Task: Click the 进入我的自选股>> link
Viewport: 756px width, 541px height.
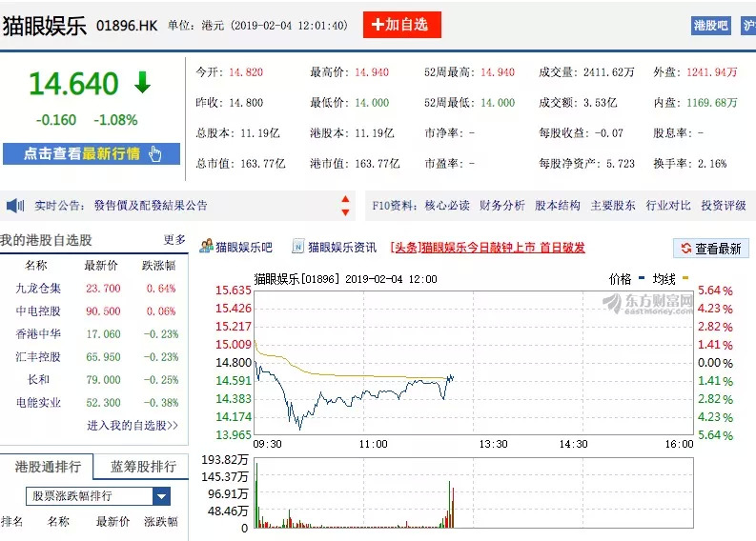Action: pyautogui.click(x=133, y=426)
